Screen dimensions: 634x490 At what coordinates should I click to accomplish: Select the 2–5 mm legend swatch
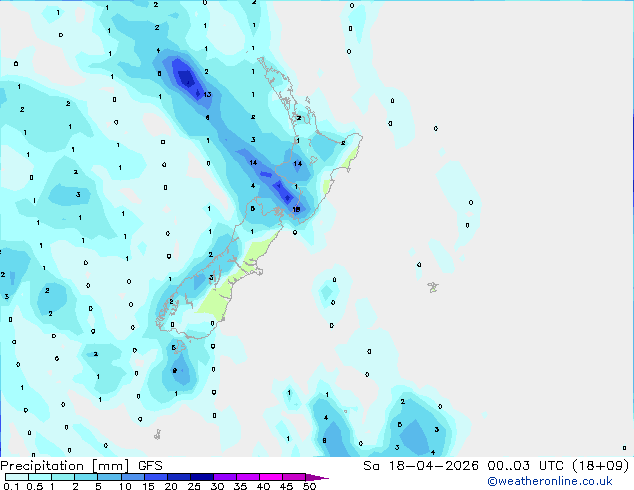(86, 477)
